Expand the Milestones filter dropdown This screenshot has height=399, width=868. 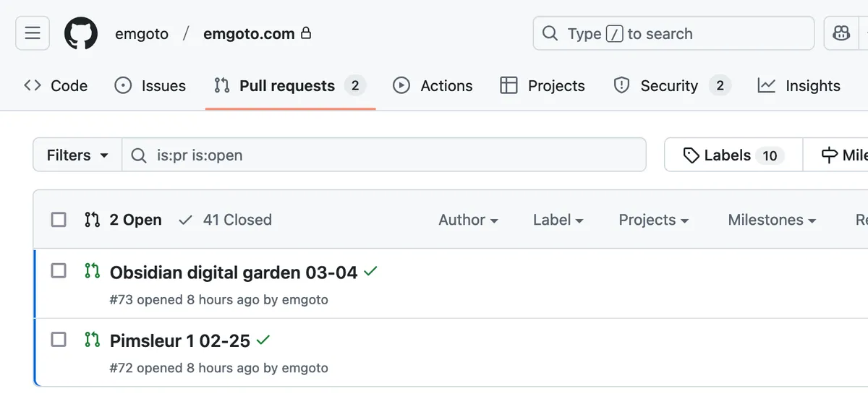point(772,220)
